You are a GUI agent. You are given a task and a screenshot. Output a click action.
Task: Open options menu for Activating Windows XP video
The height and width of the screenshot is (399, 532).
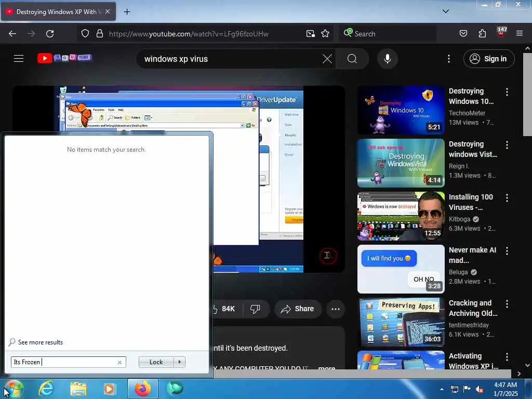tap(507, 356)
